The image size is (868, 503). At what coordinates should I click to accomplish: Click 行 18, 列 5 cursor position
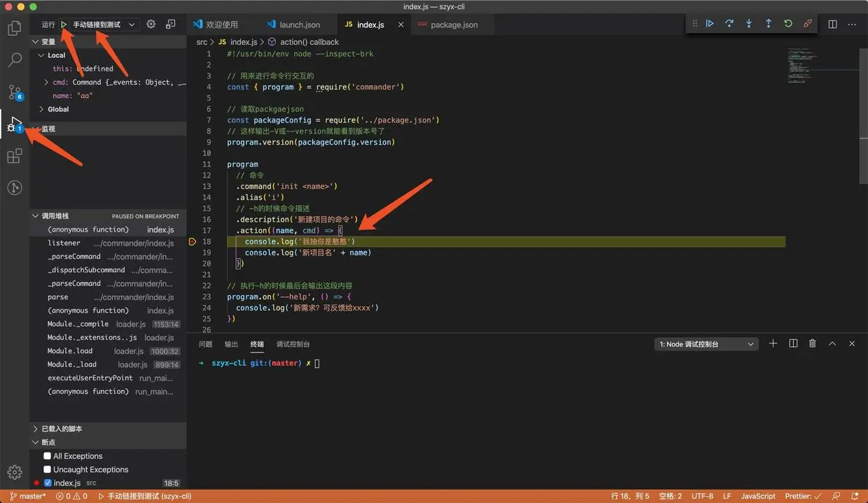coord(630,496)
